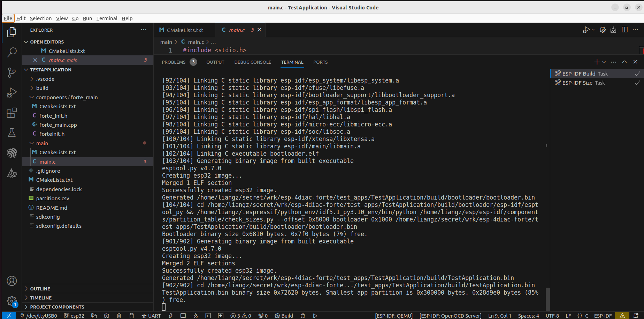The height and width of the screenshot is (319, 644).
Task: Click the ESP-IDF current folder icon in status bar
Action: 94,316
